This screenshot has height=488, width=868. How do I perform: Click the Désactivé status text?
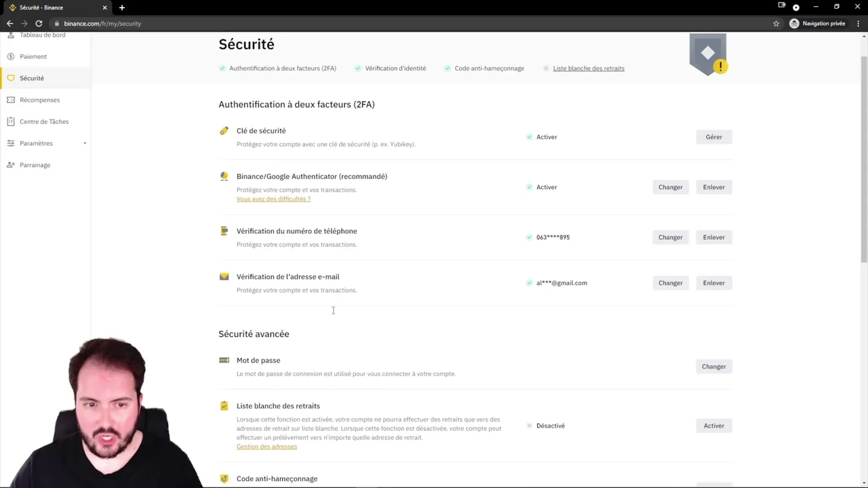pos(550,426)
